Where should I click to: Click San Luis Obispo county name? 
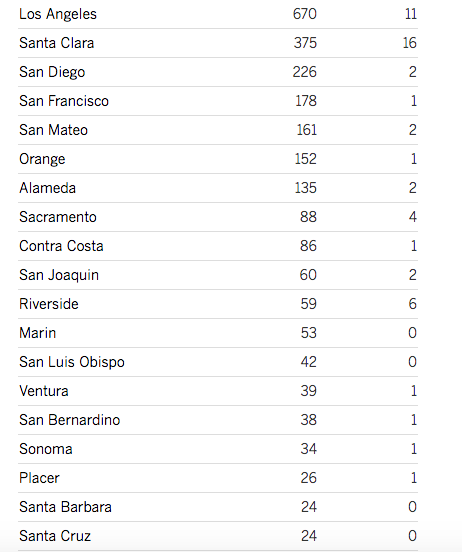pyautogui.click(x=72, y=362)
